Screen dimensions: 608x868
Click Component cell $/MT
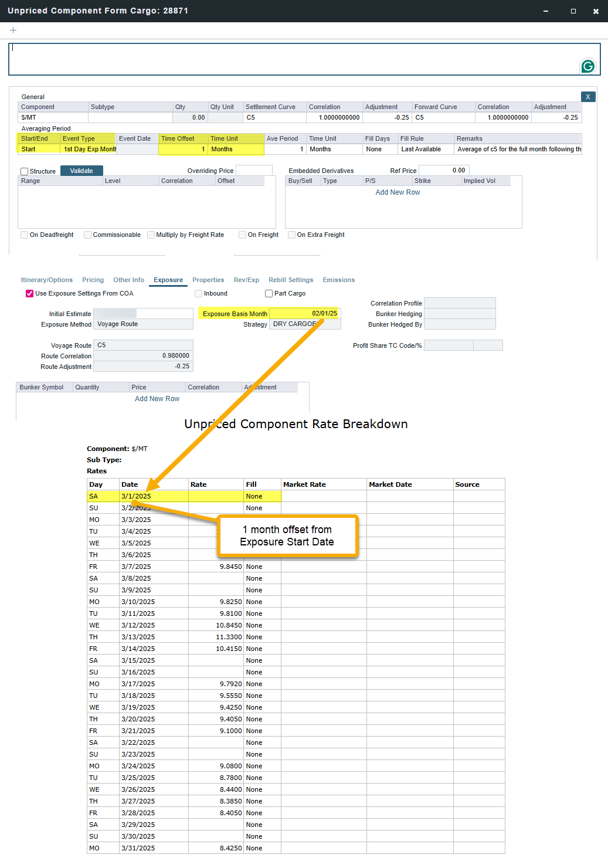(53, 117)
